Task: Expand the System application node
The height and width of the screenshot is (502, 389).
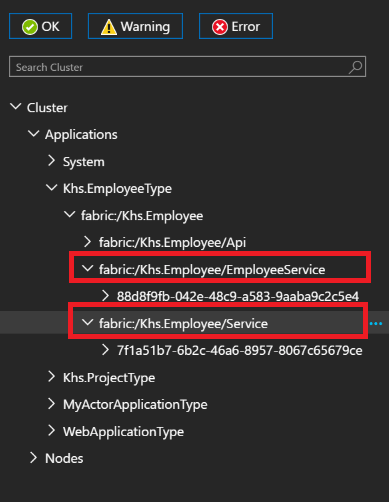Action: (x=51, y=161)
